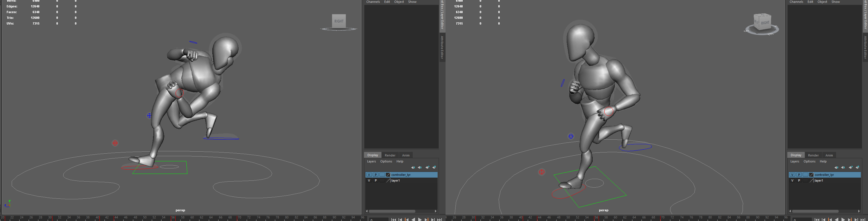Move layer up icon in left Maya window
Viewport: 868px width, 221px height.
[x=413, y=167]
